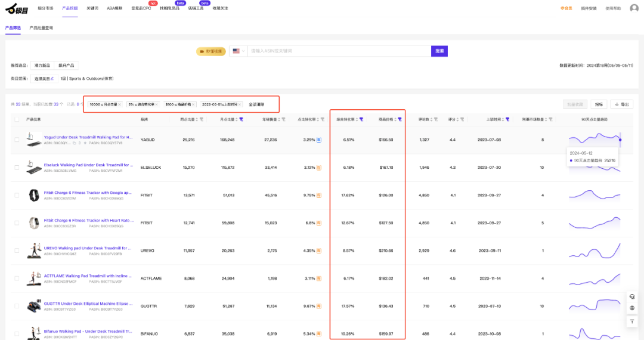Image resolution: width=644 pixels, height=340 pixels.
Task: Click the user avatar icon in header
Action: click(634, 8)
